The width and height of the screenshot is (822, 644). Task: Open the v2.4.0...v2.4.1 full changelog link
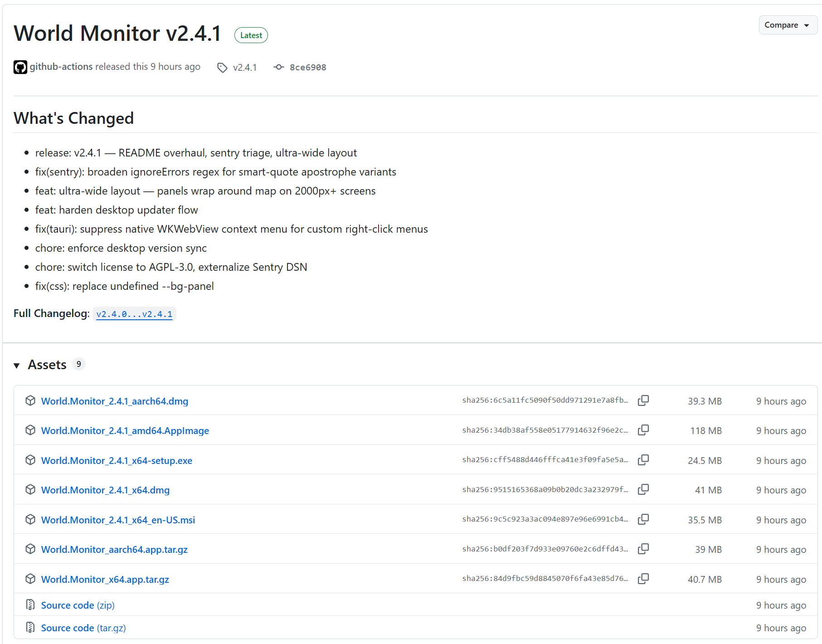click(x=134, y=314)
